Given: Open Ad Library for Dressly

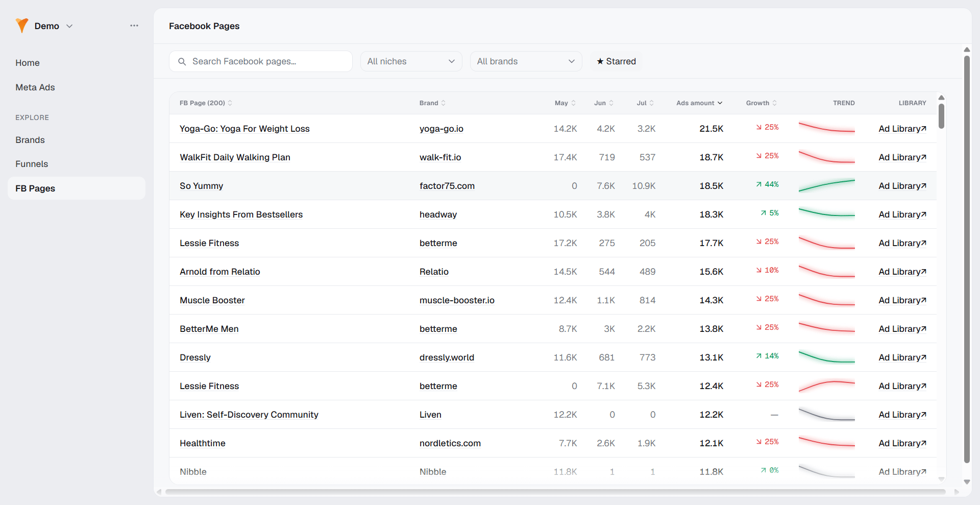Looking at the screenshot, I should (902, 357).
